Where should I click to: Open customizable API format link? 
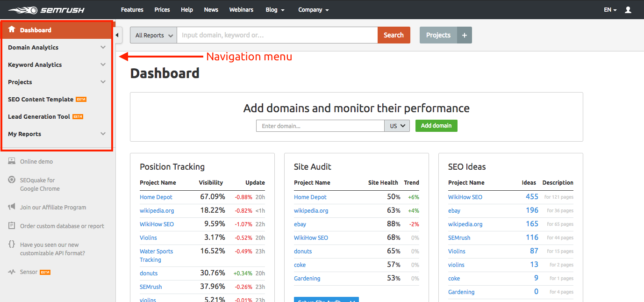point(52,249)
